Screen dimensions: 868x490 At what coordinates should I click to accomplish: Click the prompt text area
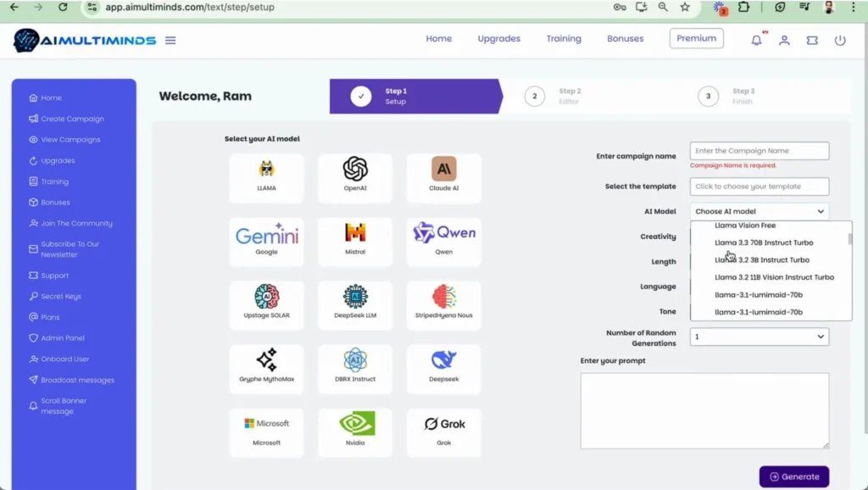coord(704,411)
